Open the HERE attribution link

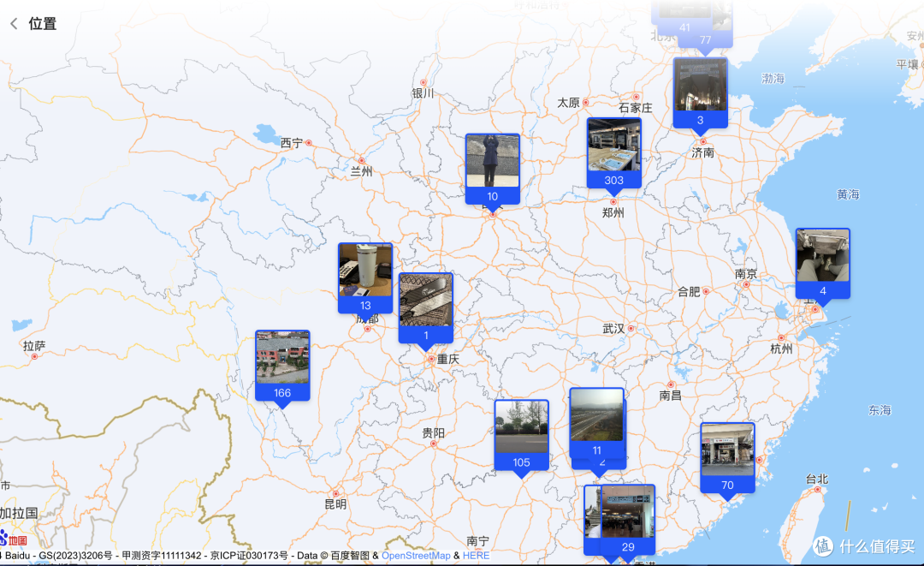pyautogui.click(x=476, y=556)
